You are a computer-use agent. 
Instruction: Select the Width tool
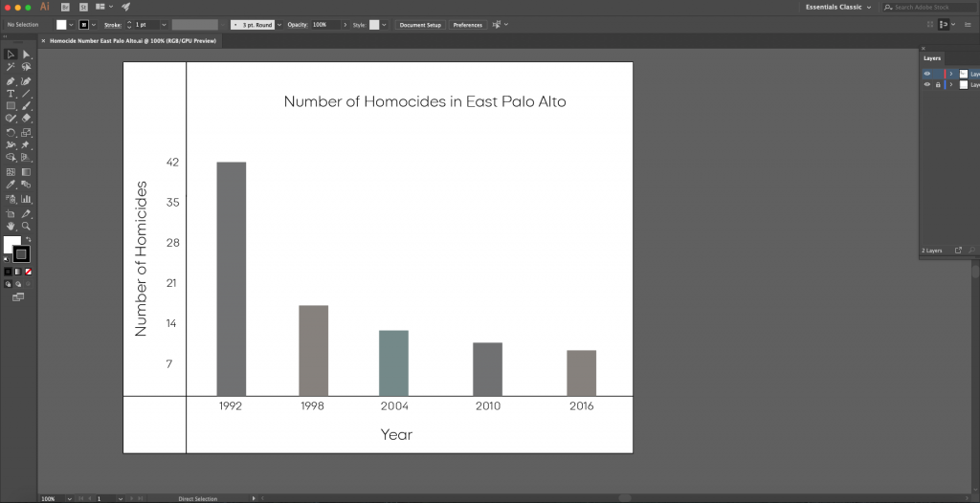[x=11, y=145]
